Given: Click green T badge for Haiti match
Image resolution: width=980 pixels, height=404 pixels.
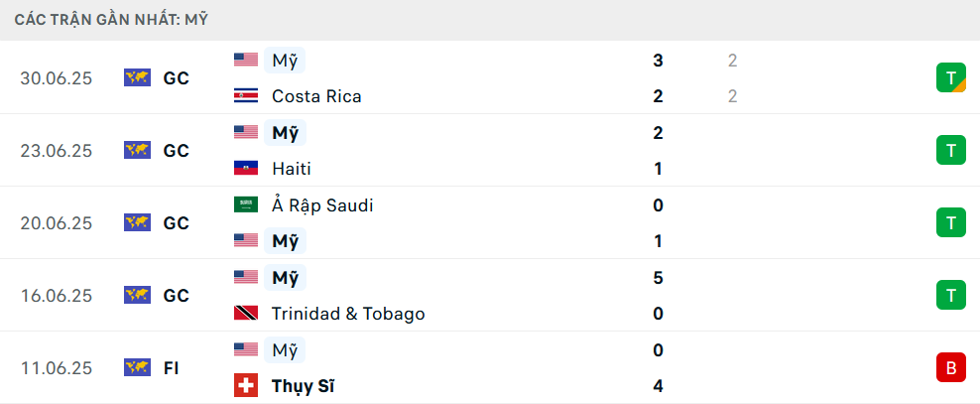Looking at the screenshot, I should click(950, 150).
